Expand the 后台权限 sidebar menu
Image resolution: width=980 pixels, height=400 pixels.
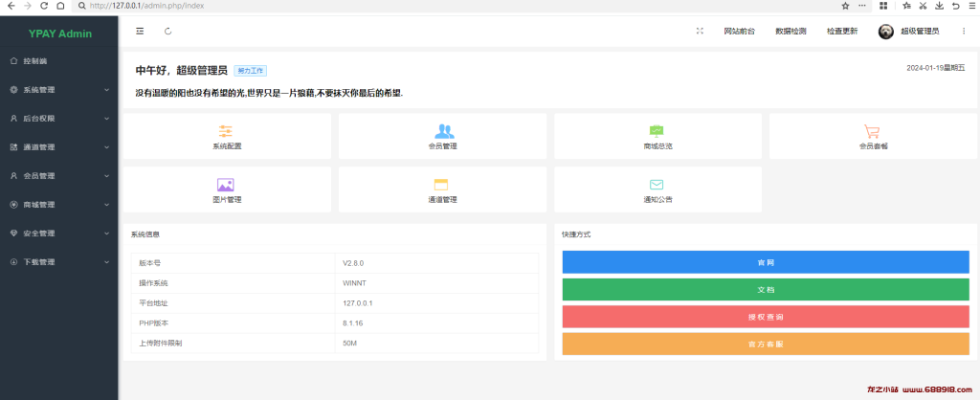coord(58,119)
